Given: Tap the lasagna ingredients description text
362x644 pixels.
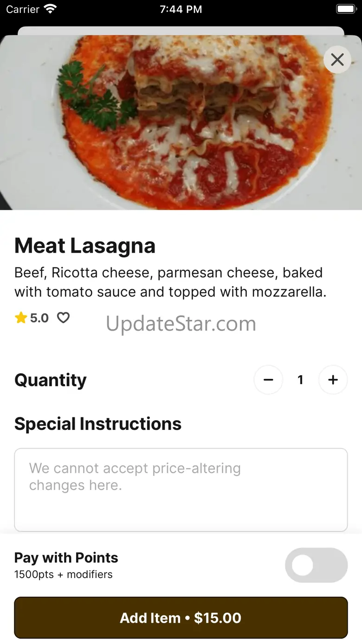Looking at the screenshot, I should pos(171,282).
